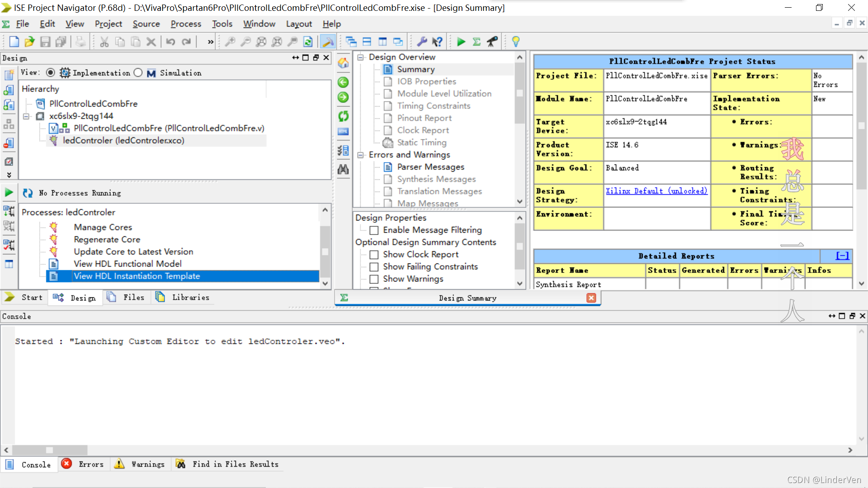The image size is (868, 488).
Task: Select the Simulation view radio button
Action: 138,73
